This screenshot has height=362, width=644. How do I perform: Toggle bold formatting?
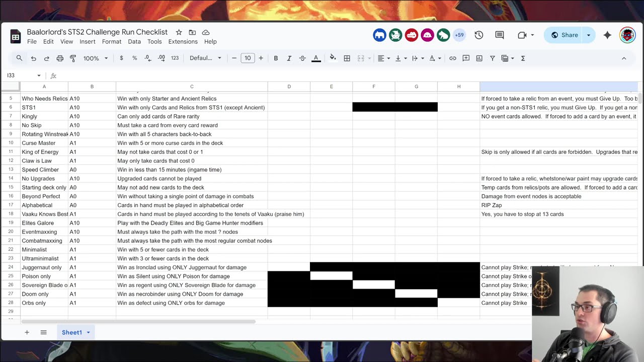(x=276, y=58)
